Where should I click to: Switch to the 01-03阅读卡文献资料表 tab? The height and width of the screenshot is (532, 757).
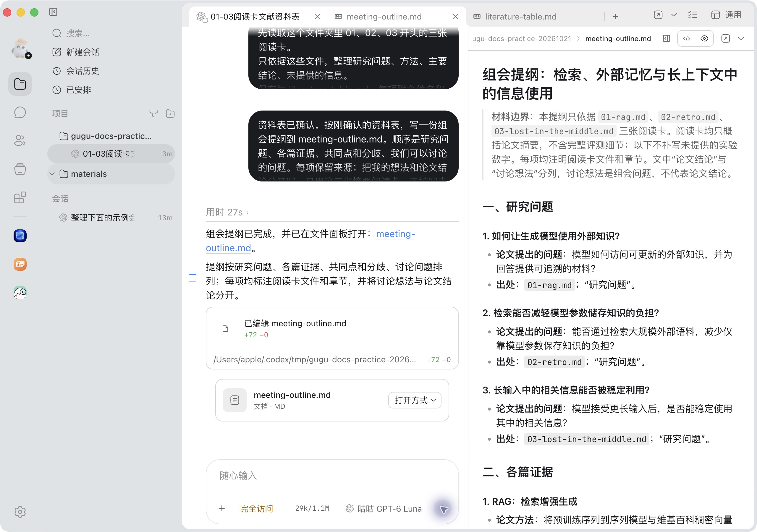[x=255, y=17]
